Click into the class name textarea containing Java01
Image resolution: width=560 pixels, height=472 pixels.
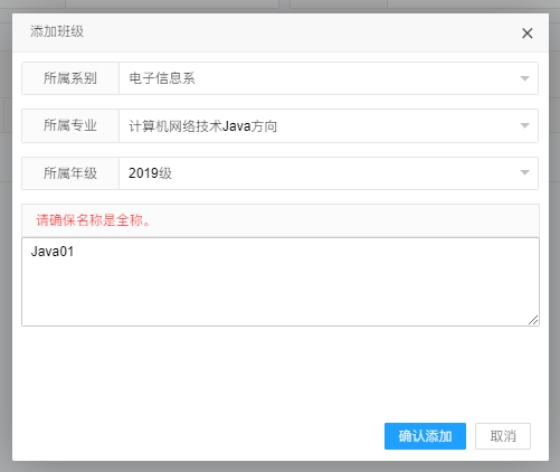point(280,282)
